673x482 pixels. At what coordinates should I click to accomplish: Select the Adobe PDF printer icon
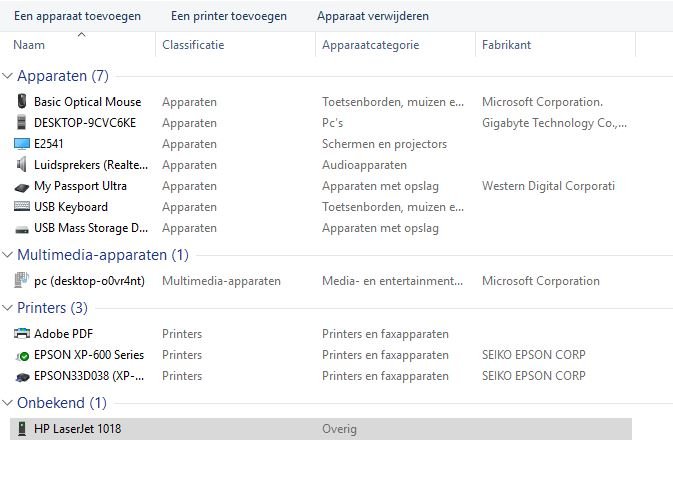(21, 333)
